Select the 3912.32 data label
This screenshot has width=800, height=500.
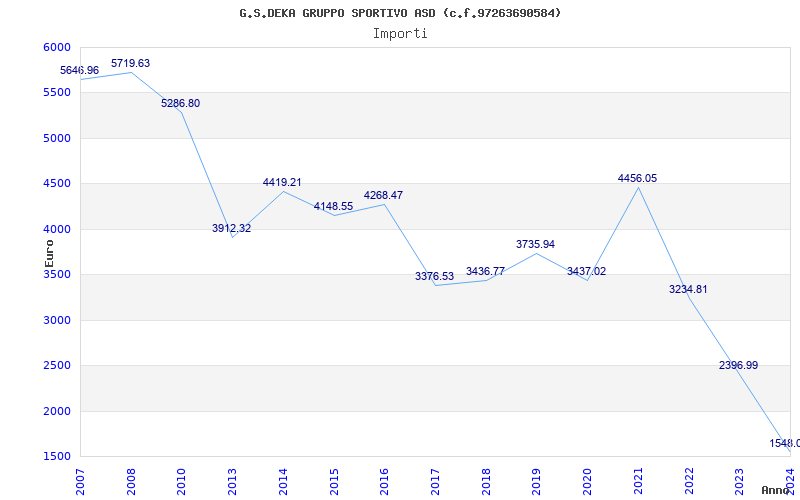232,228
